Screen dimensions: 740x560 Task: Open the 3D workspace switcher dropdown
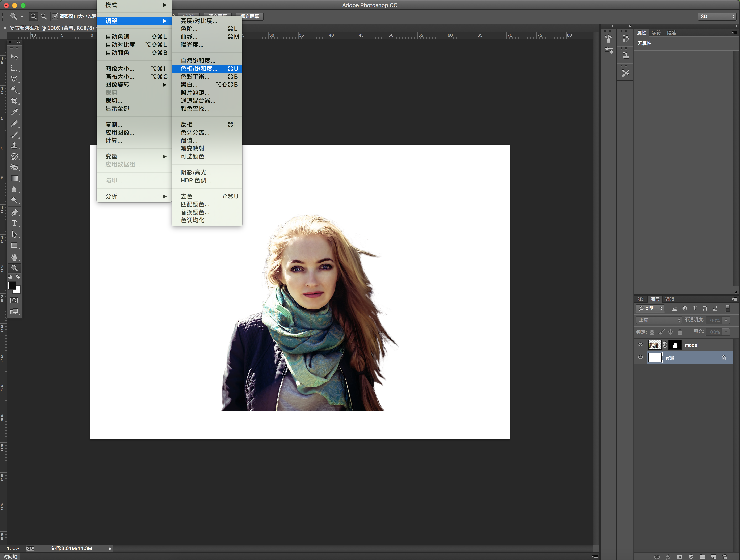717,16
